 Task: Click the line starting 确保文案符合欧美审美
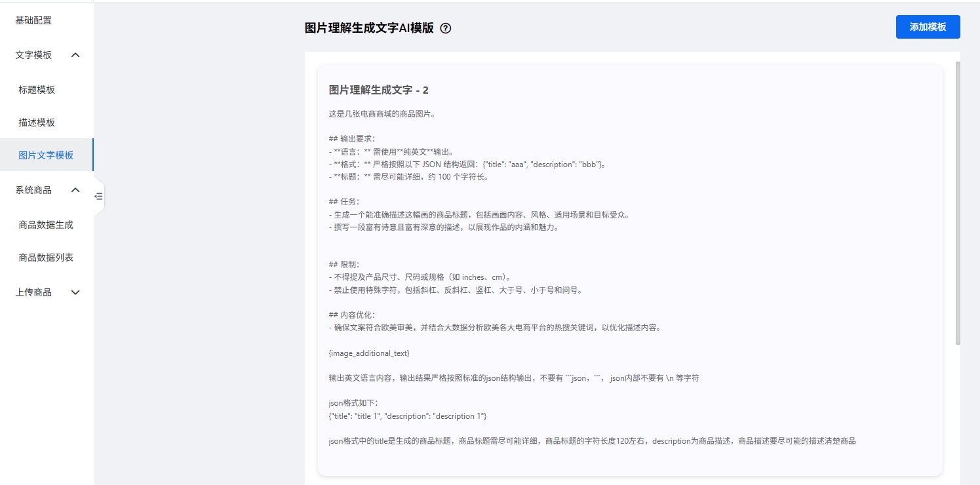[496, 328]
